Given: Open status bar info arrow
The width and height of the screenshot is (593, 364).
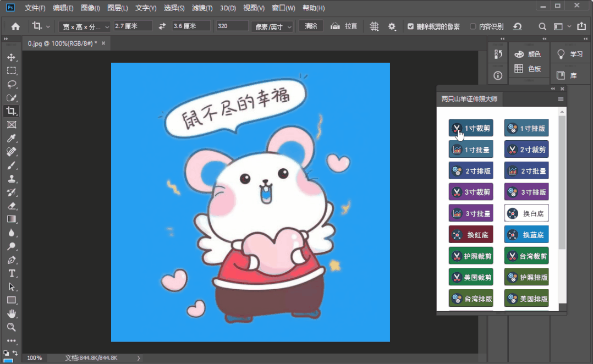Looking at the screenshot, I should click(x=139, y=358).
